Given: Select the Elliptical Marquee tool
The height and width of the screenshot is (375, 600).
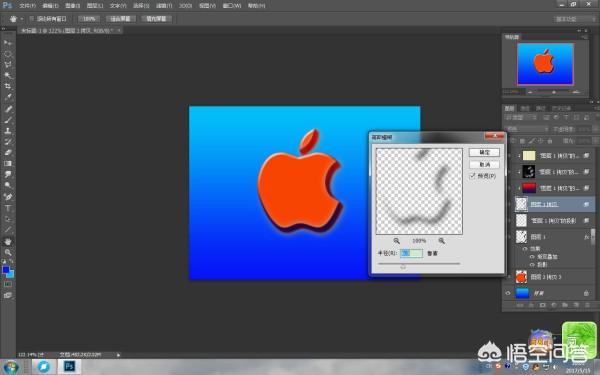Looking at the screenshot, I should coord(8,54).
